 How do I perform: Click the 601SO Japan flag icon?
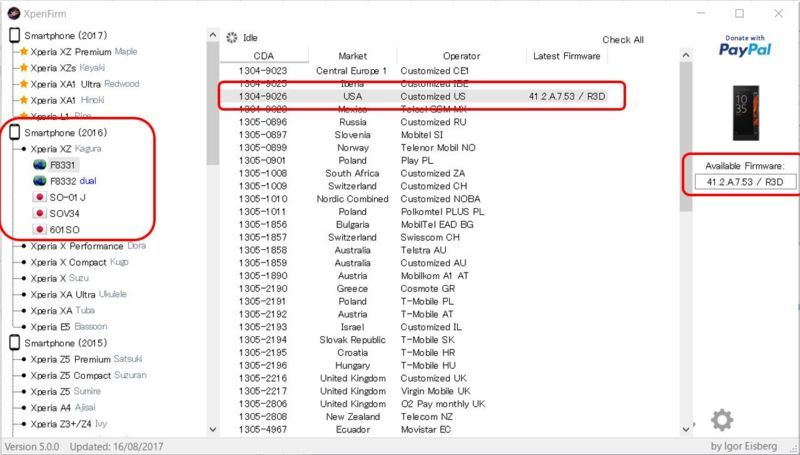click(x=39, y=230)
